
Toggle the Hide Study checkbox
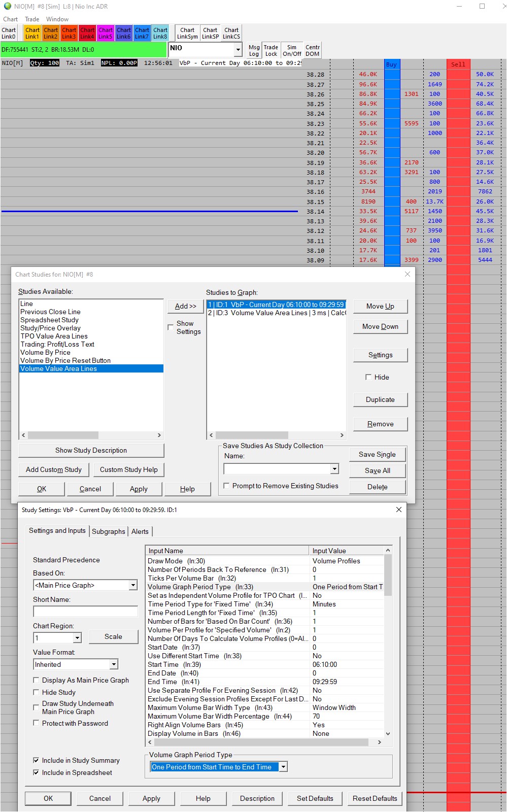[36, 692]
